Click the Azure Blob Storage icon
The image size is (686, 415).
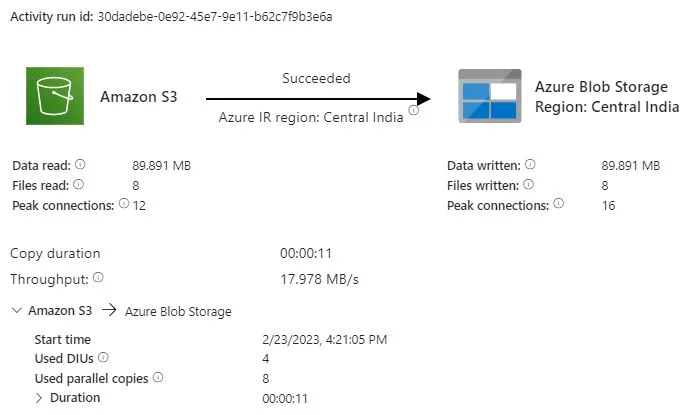coord(490,96)
